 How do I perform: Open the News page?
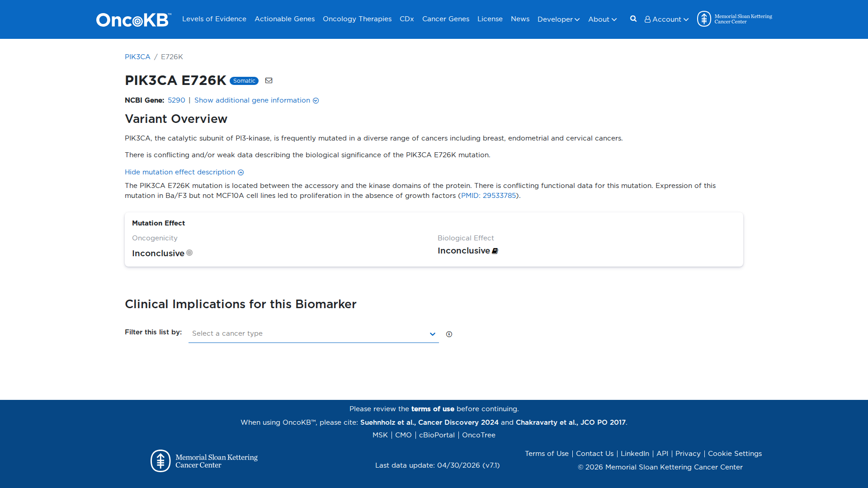520,19
